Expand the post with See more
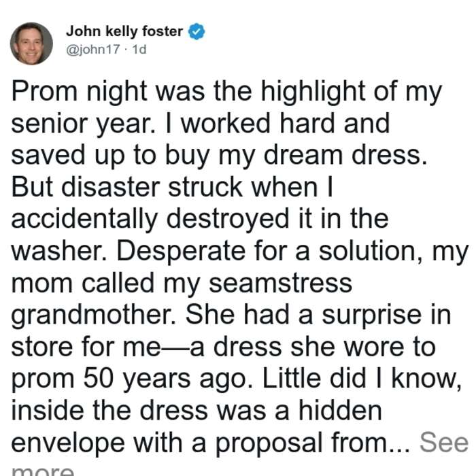Screen dimensions: 476x476 tap(443, 443)
